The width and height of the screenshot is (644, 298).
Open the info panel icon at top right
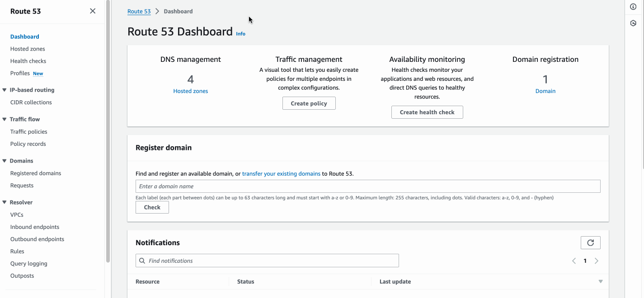(633, 7)
